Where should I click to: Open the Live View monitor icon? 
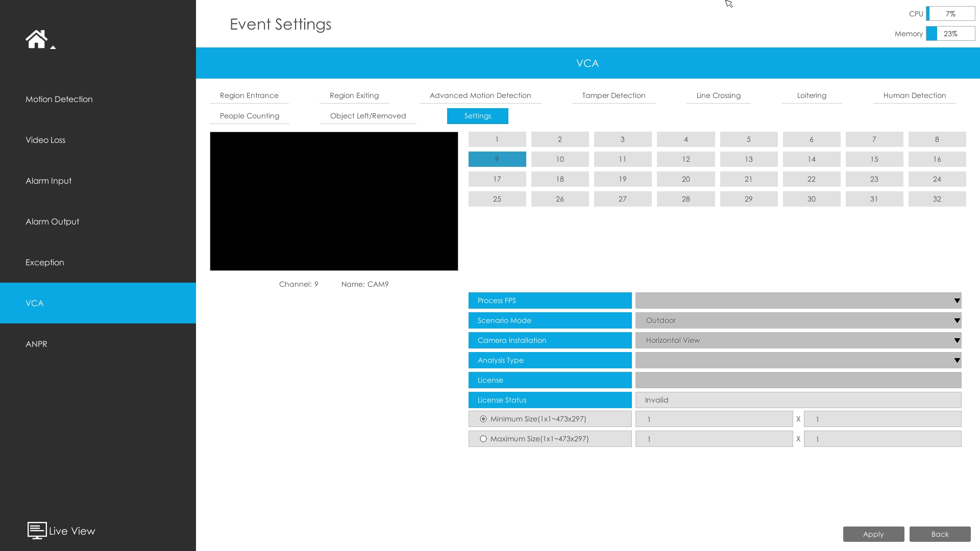(37, 531)
